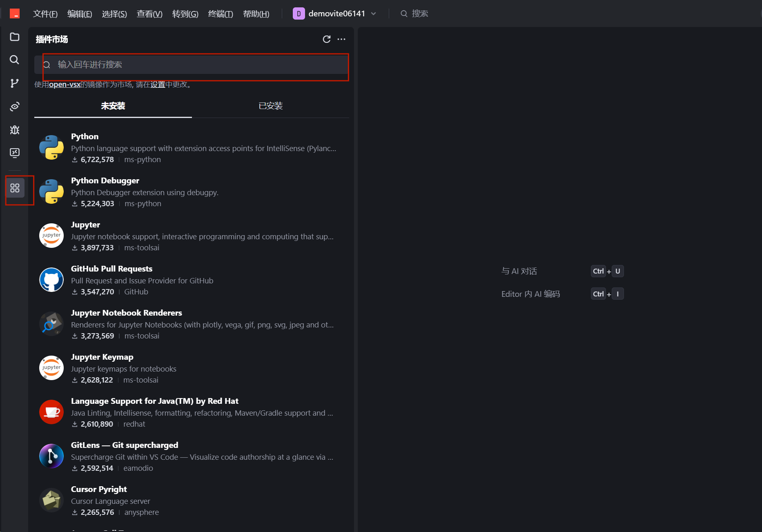Refresh the plugin marketplace list
The width and height of the screenshot is (762, 532).
coord(326,39)
